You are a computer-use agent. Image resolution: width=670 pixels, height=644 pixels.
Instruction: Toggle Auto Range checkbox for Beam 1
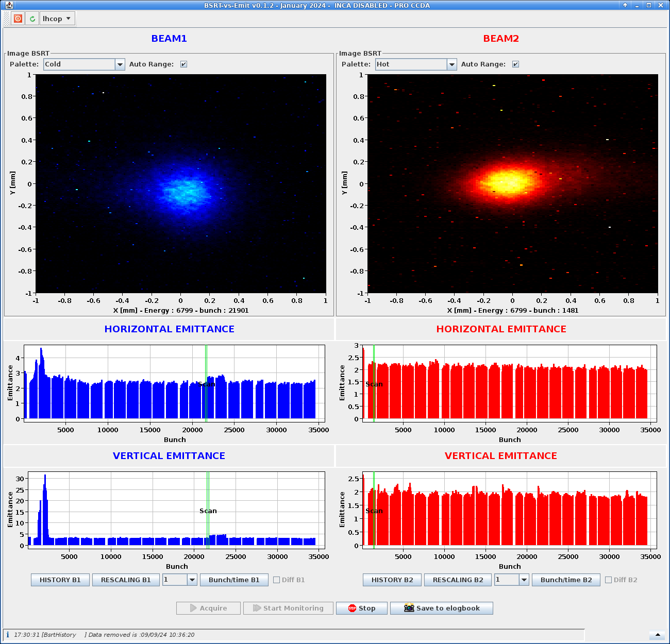[183, 64]
